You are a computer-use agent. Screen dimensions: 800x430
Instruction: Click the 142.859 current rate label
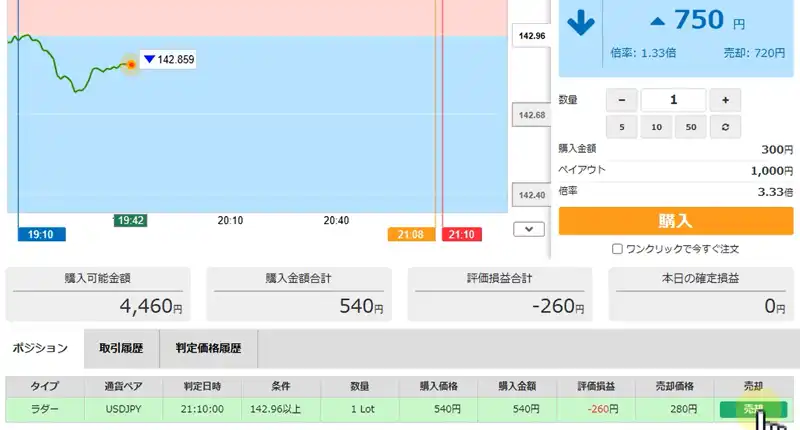(x=169, y=60)
